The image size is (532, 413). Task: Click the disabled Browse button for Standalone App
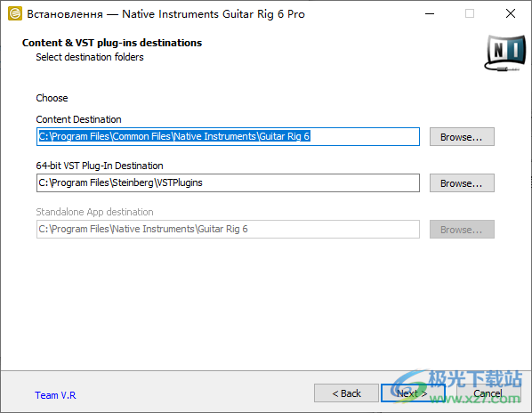(x=462, y=229)
